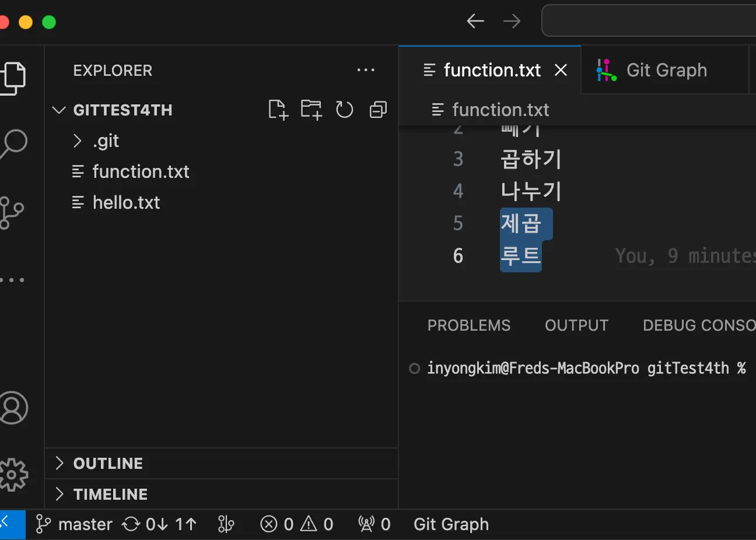
Task: Open the Accounts icon in activity bar
Action: (14, 408)
